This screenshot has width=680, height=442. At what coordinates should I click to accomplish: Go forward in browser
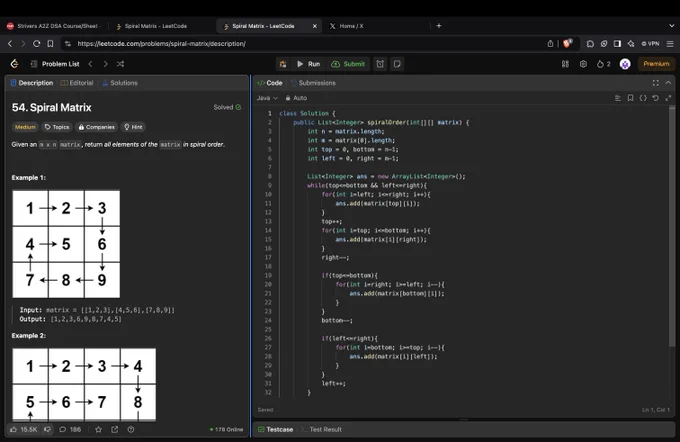[23, 44]
